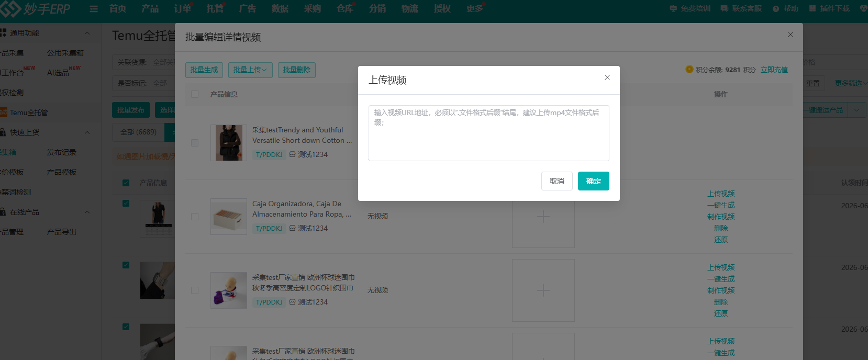The image size is (868, 360).
Task: Click 免费培训 link in header
Action: [691, 9]
